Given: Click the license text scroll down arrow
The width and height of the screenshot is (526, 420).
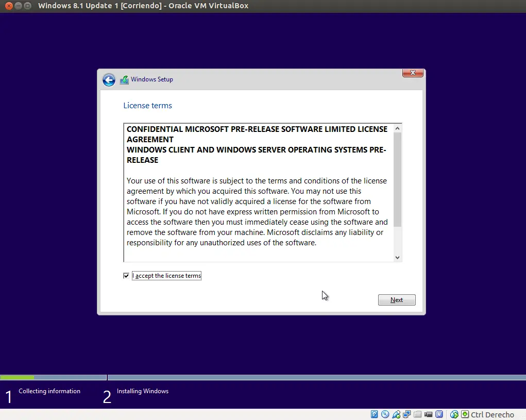Looking at the screenshot, I should tap(397, 257).
